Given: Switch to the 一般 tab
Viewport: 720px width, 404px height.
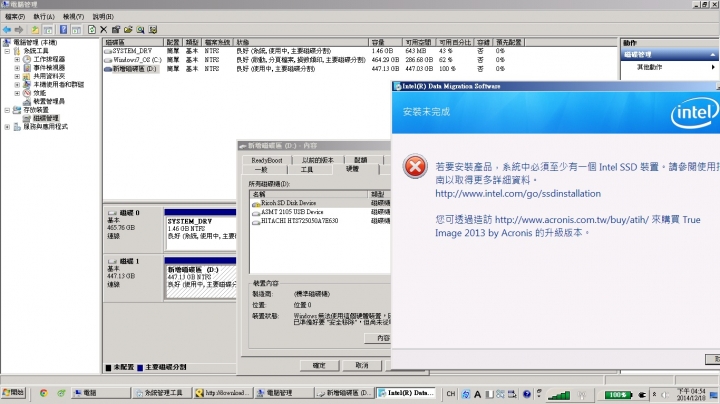Looking at the screenshot, I should [261, 170].
